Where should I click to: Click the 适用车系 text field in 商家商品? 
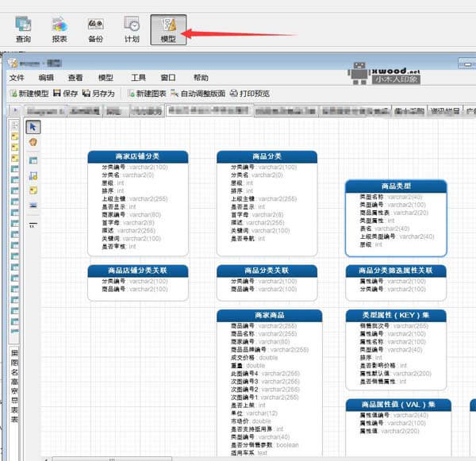(x=249, y=452)
